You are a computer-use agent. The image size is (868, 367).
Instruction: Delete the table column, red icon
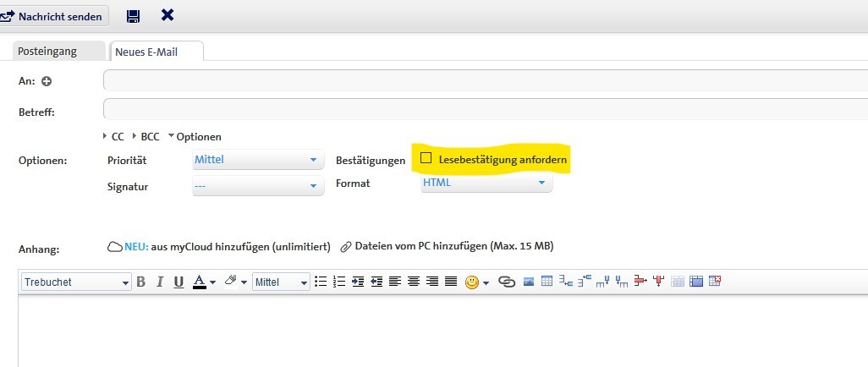tap(659, 282)
